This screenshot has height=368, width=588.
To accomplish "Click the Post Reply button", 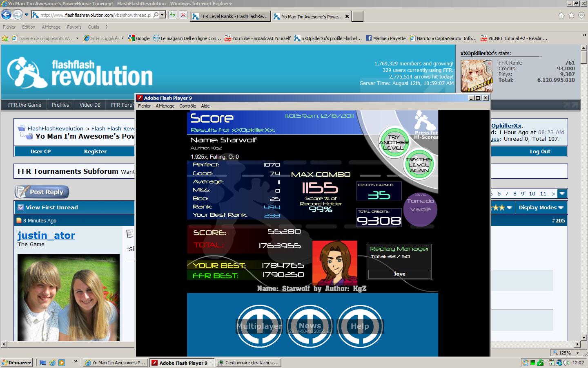I will pos(42,192).
